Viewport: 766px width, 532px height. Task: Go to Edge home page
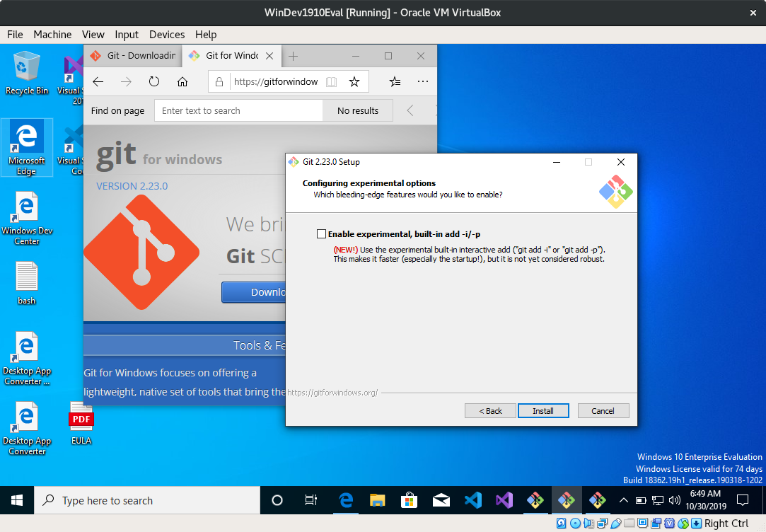coord(182,81)
